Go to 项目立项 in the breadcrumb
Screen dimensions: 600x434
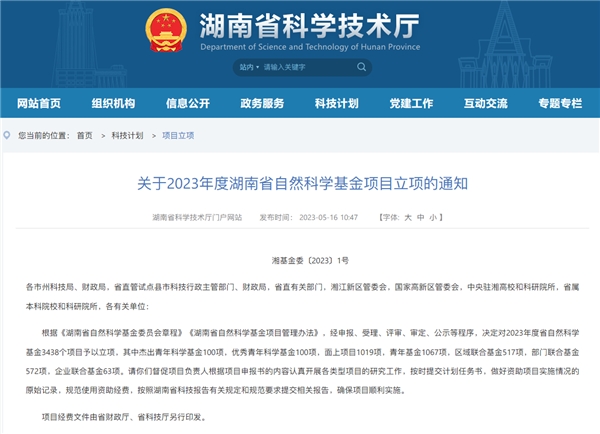pos(178,135)
